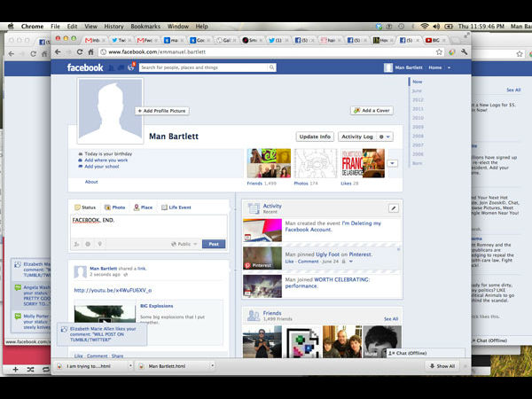Click Home in Facebook top bar
The width and height of the screenshot is (532, 399).
click(x=435, y=68)
